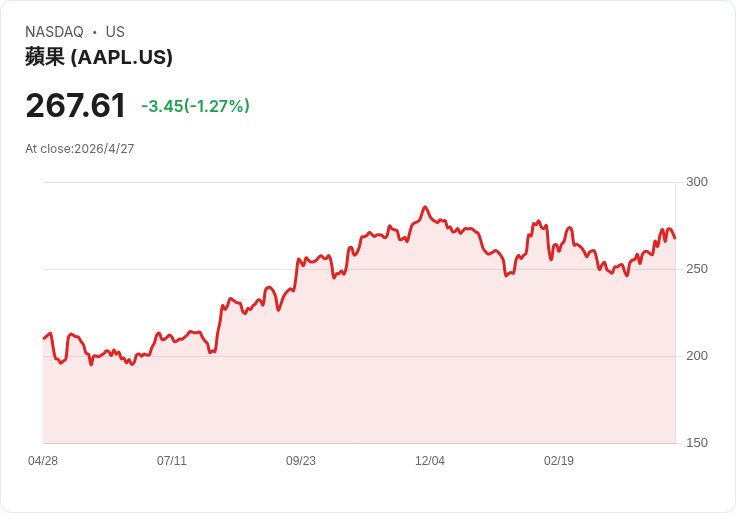Click the green -3.45(-1.27%) price change
This screenshot has width=736, height=513.
(x=195, y=106)
